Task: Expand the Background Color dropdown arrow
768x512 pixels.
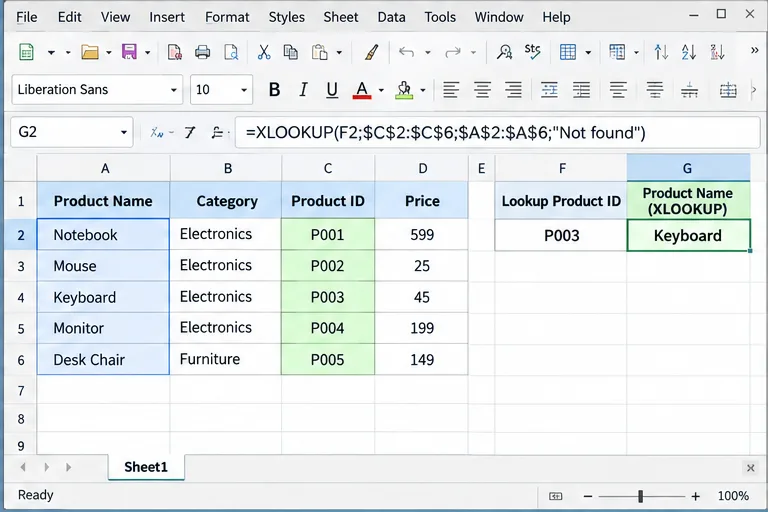Action: (x=423, y=90)
